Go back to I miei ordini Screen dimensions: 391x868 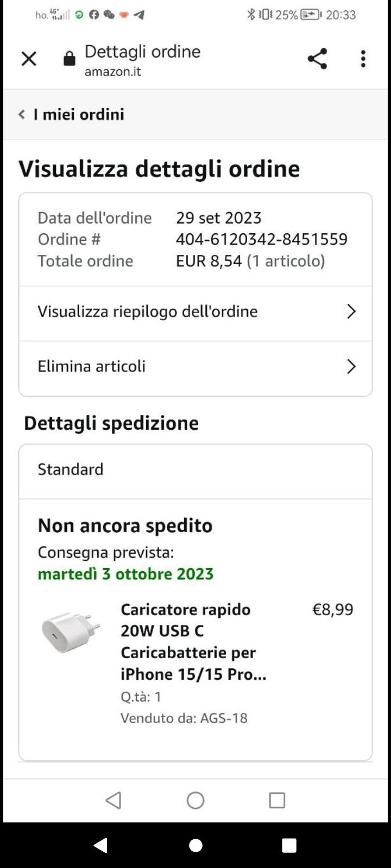pyautogui.click(x=79, y=114)
